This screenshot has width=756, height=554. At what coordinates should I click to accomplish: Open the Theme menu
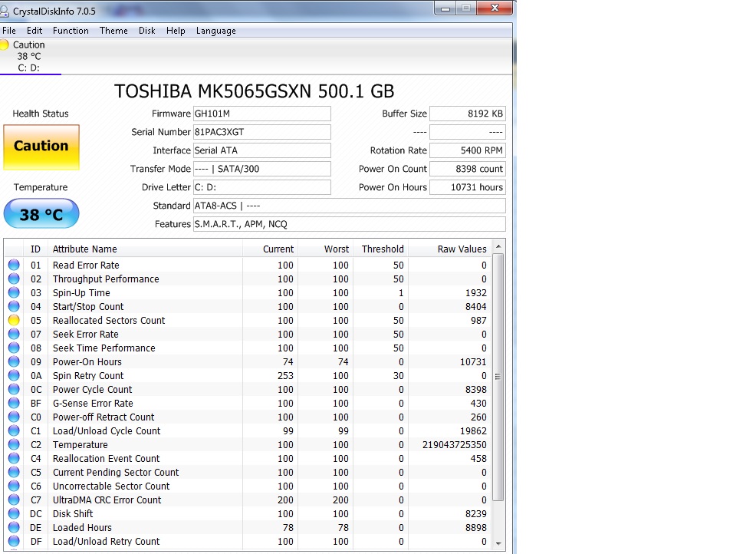(x=113, y=31)
